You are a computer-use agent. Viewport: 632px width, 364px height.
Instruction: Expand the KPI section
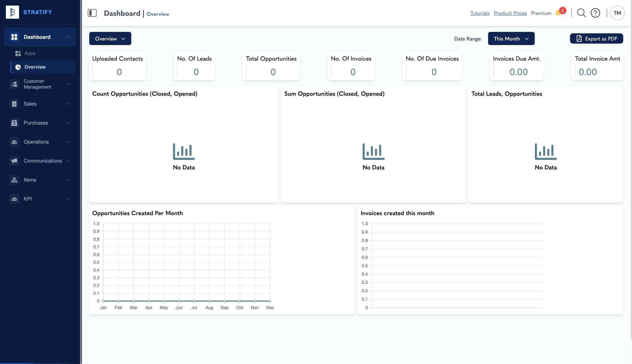[x=69, y=199]
